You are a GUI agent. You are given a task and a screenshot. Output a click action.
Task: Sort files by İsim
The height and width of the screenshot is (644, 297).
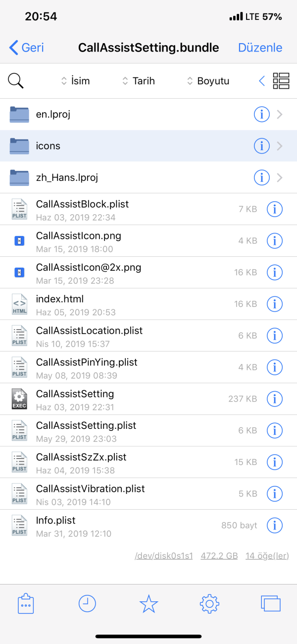coord(75,81)
